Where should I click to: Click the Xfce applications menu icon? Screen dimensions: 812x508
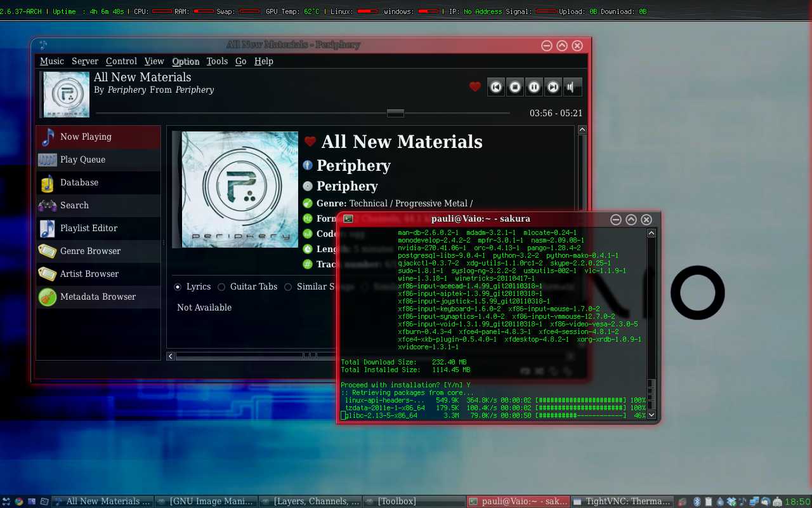(x=6, y=501)
